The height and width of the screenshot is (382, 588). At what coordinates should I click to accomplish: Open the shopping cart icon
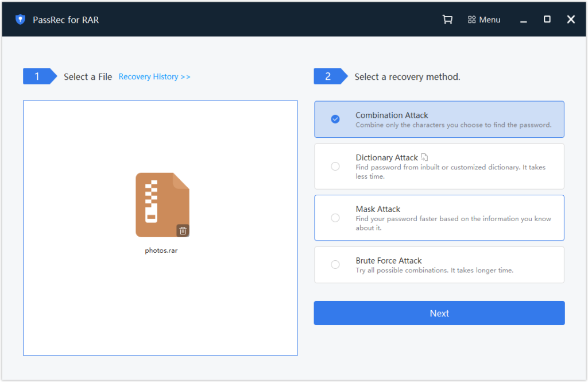pos(447,19)
